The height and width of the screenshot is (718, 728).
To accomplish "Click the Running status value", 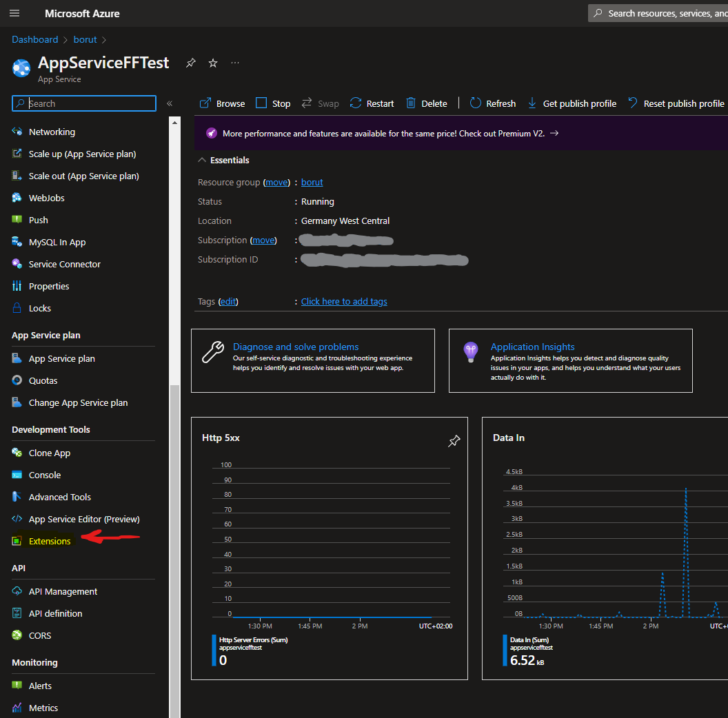I will pyautogui.click(x=318, y=201).
